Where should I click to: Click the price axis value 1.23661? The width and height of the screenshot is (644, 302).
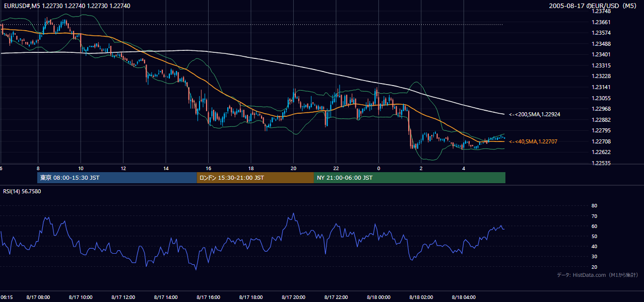click(601, 22)
